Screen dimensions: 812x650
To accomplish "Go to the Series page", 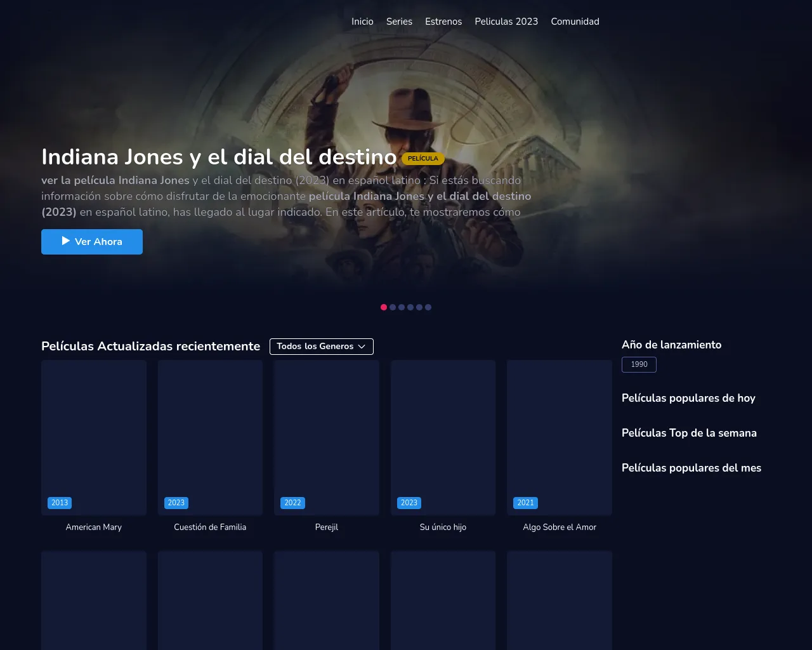I will [399, 22].
